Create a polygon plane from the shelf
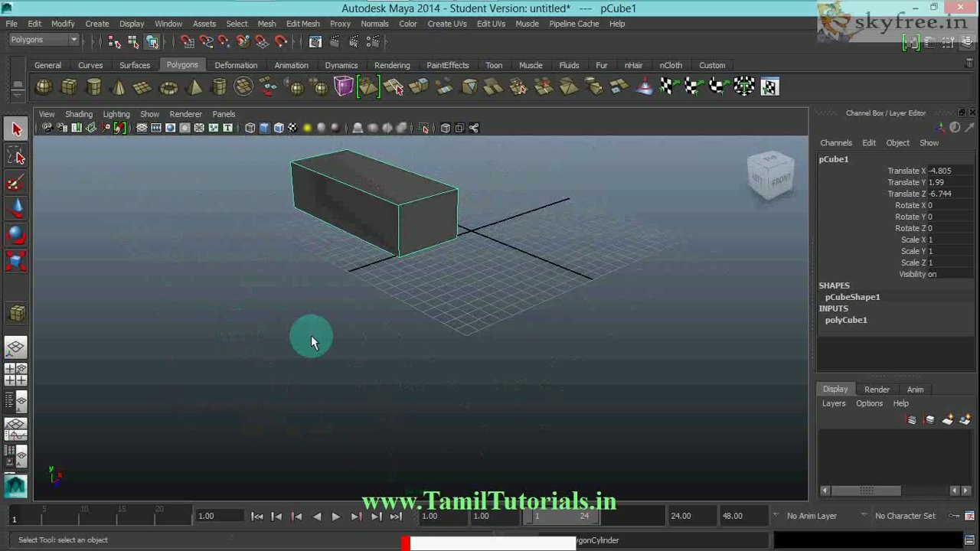The image size is (980, 551). pyautogui.click(x=143, y=87)
